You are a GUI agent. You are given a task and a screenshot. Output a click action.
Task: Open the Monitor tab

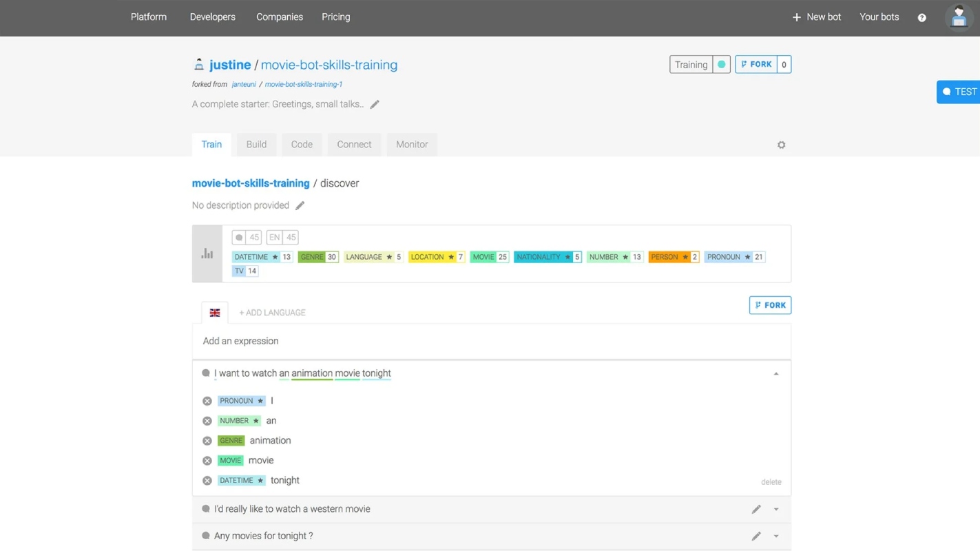412,145
